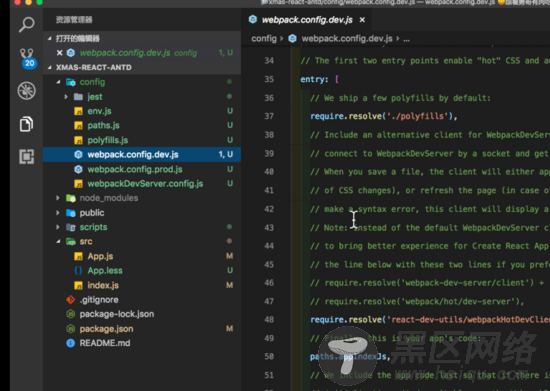Screen dimensions: 550x391
Task: Collapse the XMAS-REACT-ANTD project section
Action: click(x=49, y=67)
